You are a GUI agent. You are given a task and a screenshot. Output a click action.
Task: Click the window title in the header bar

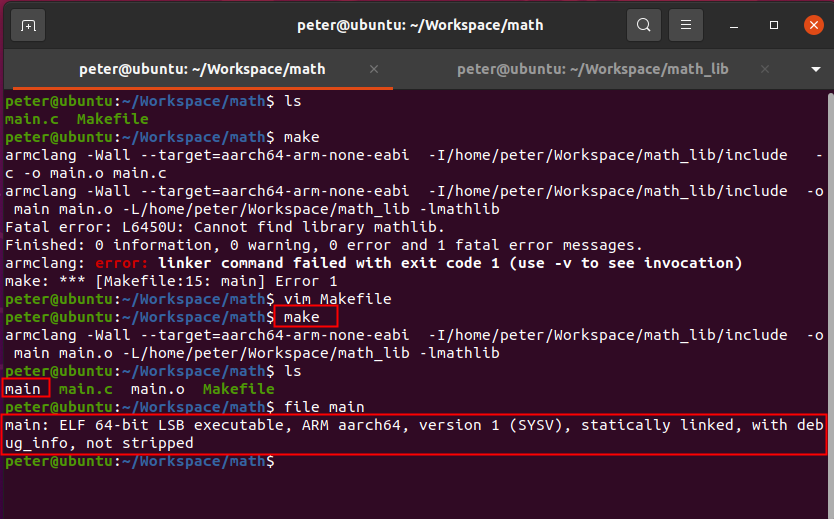pyautogui.click(x=420, y=25)
